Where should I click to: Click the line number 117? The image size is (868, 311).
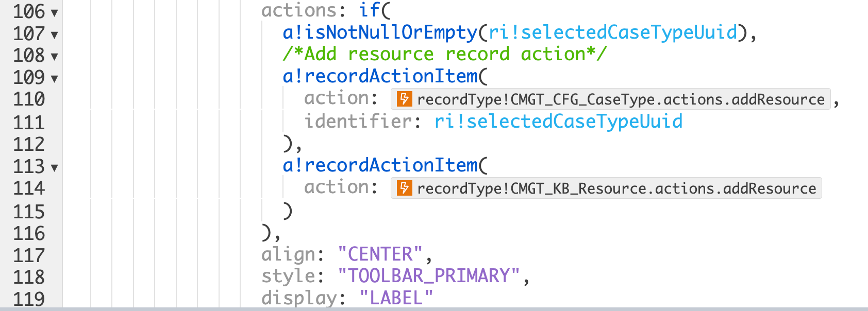(29, 255)
